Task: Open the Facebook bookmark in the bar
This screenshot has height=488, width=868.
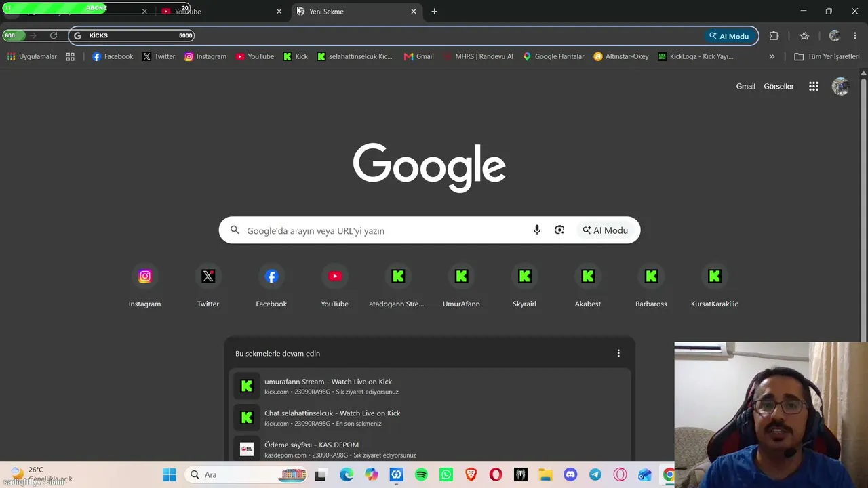Action: [x=113, y=56]
